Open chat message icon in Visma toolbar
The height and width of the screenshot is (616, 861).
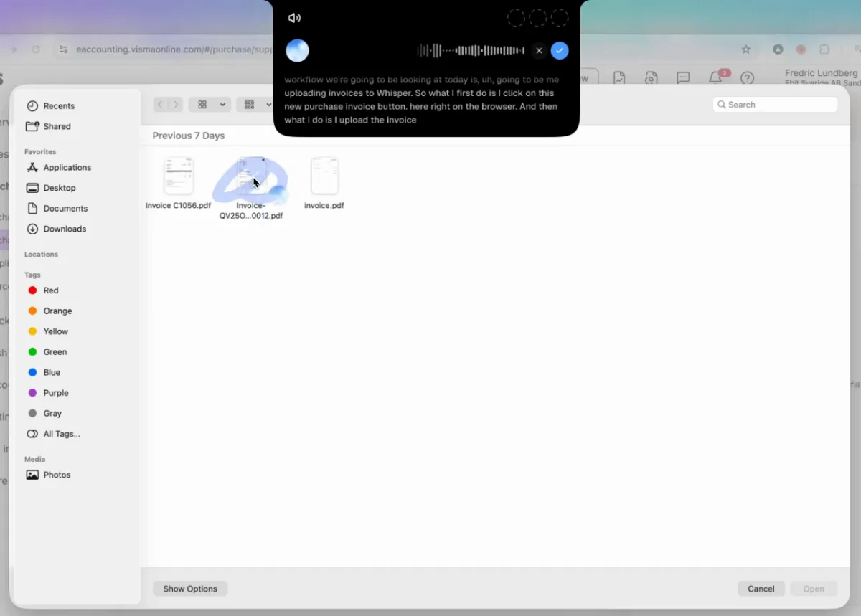(684, 77)
